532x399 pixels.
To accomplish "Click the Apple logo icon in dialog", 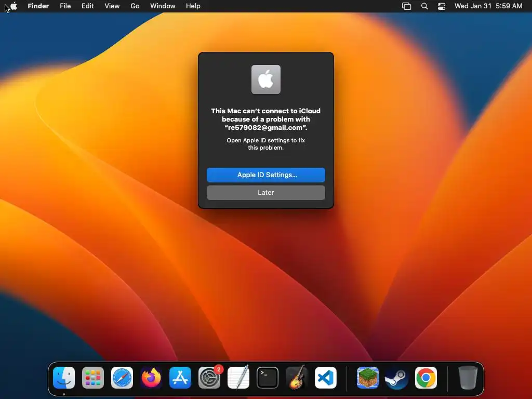I will [x=266, y=79].
